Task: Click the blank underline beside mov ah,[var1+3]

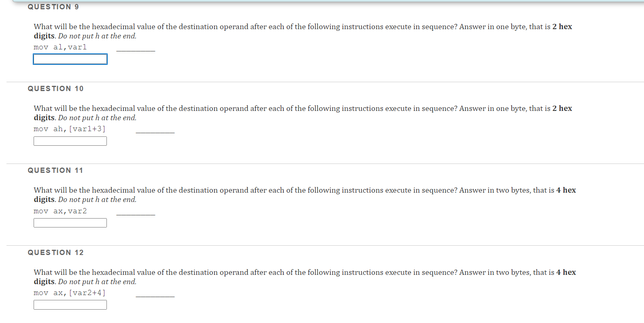Action: coord(155,132)
